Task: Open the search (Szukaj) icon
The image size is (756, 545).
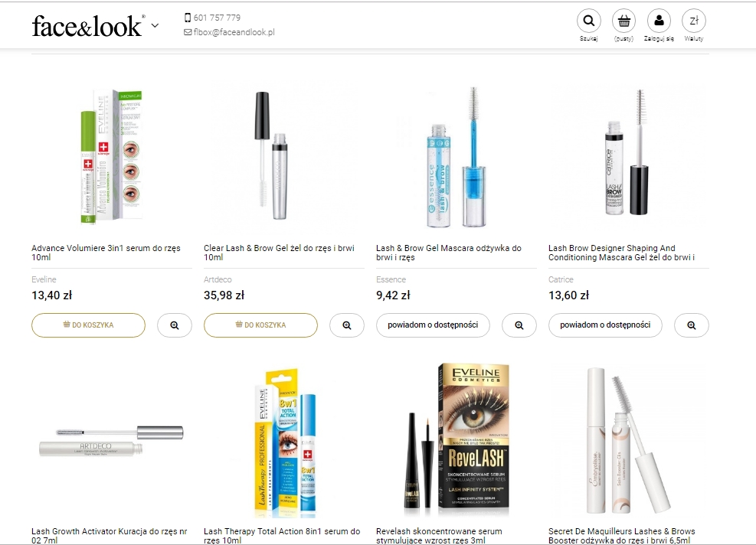Action: coord(589,21)
